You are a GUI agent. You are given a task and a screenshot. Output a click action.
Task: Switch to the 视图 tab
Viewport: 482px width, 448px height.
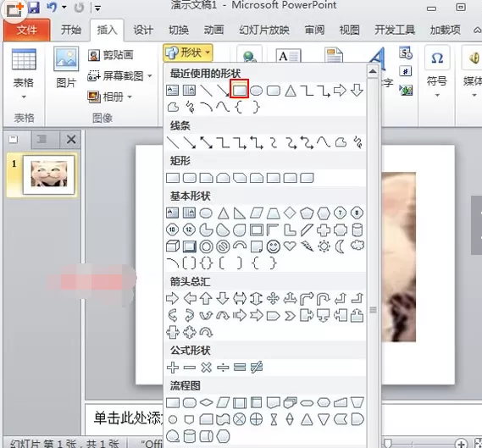point(350,30)
